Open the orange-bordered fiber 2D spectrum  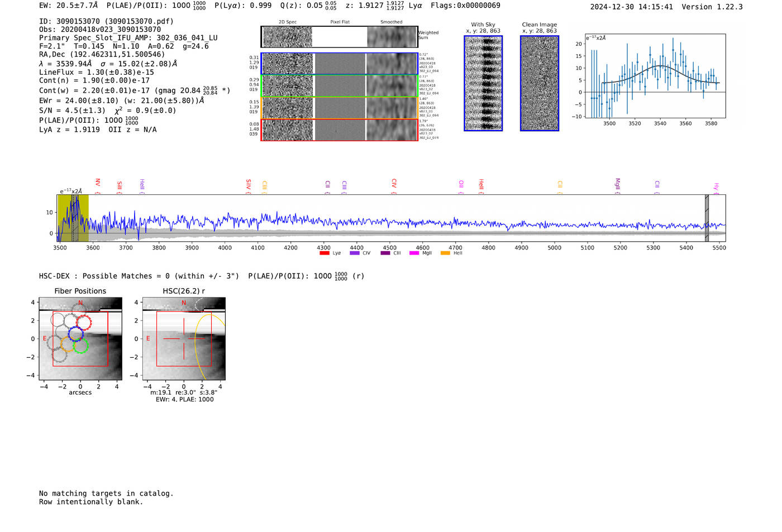[340, 108]
